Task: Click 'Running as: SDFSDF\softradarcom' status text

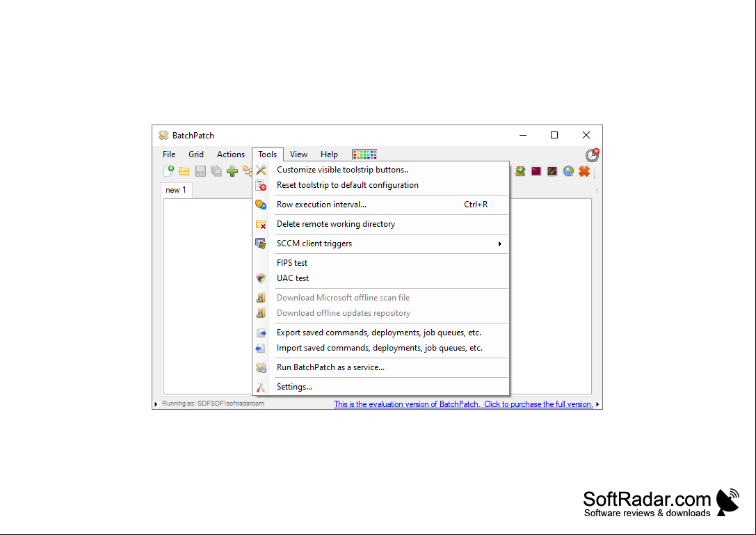Action: click(x=213, y=404)
